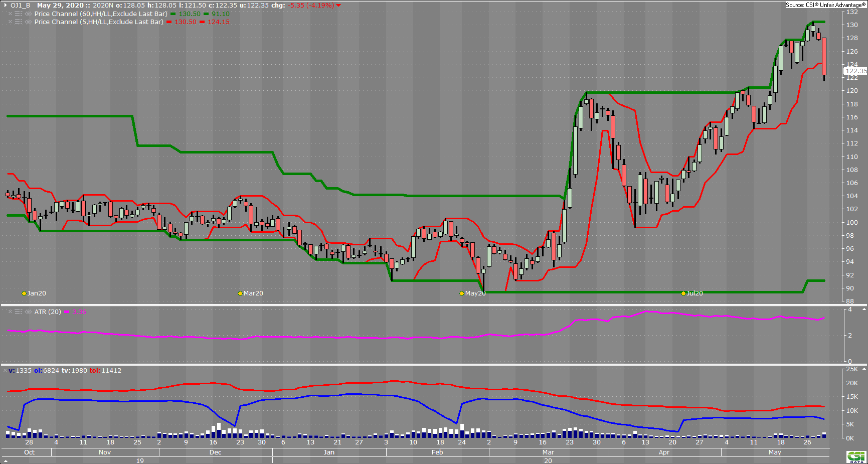Click the green 91.10 channel value
The height and width of the screenshot is (464, 868).
pos(221,14)
